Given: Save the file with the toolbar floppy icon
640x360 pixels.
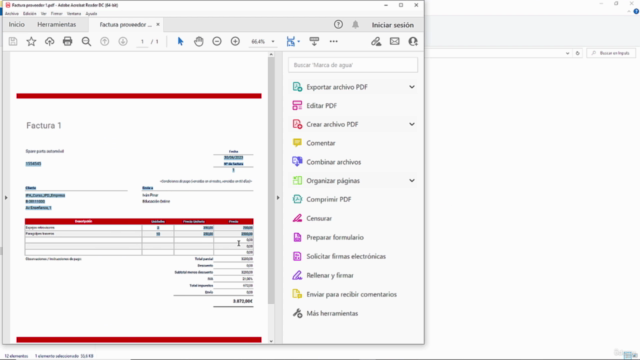Looking at the screenshot, I should (13, 41).
